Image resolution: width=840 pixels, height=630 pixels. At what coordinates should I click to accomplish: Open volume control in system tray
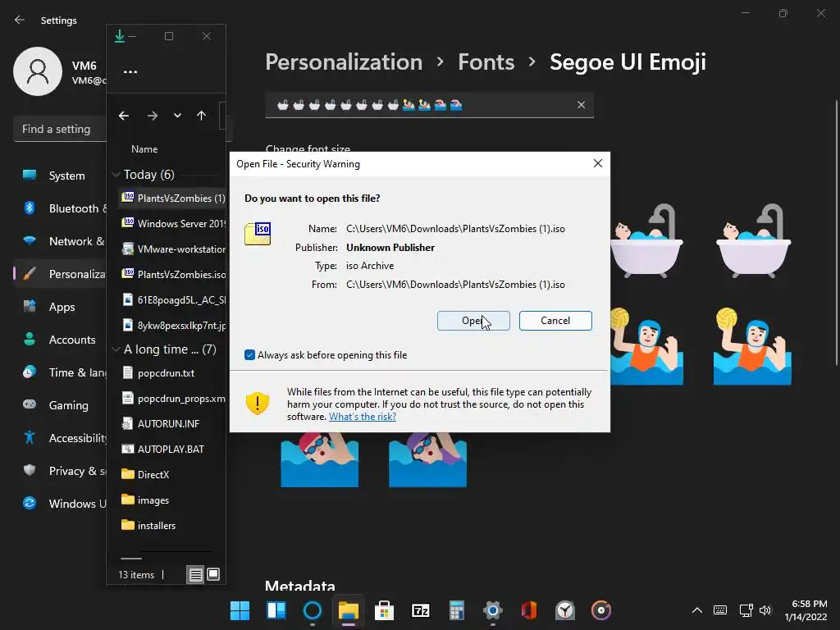pyautogui.click(x=765, y=610)
